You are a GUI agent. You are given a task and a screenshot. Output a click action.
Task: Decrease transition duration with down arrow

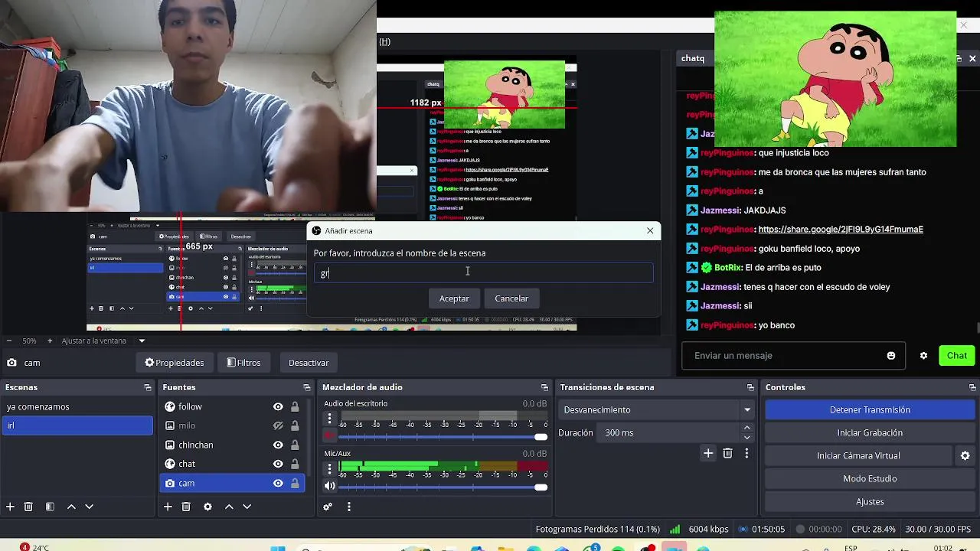tap(747, 438)
